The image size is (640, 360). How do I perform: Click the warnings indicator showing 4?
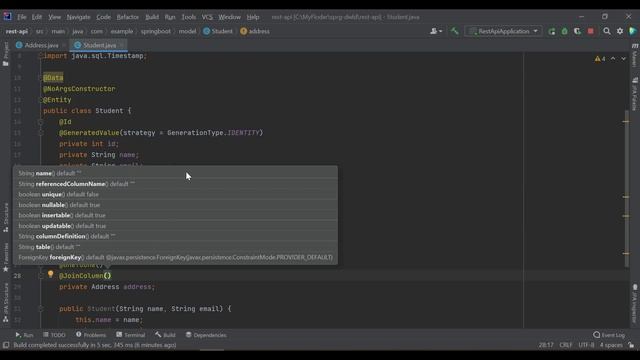click(x=600, y=59)
